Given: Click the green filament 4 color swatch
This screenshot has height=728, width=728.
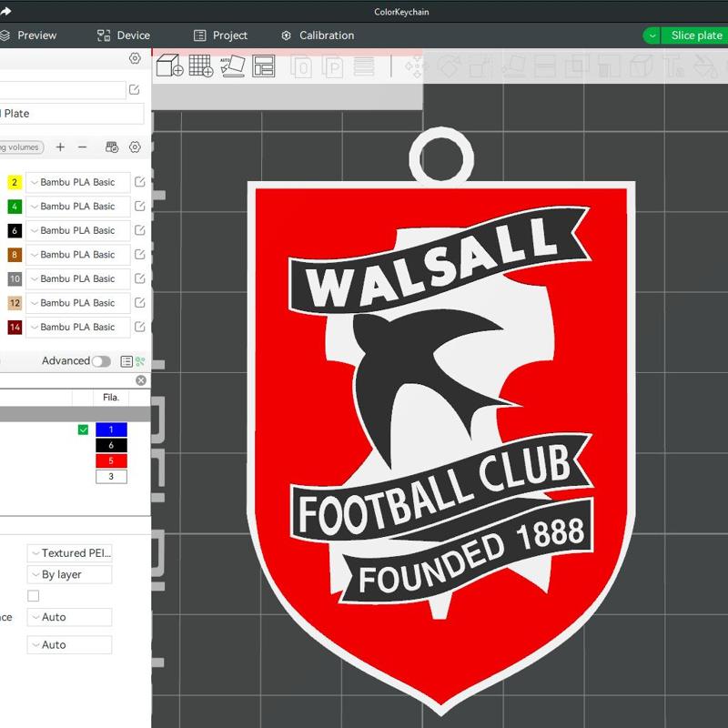Looking at the screenshot, I should point(15,207).
